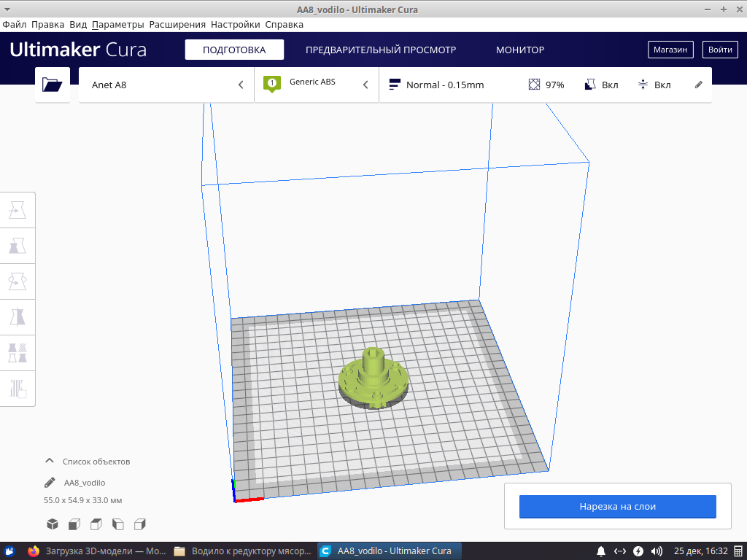Click the pencil icon next to AA8_vodilo

coord(50,483)
